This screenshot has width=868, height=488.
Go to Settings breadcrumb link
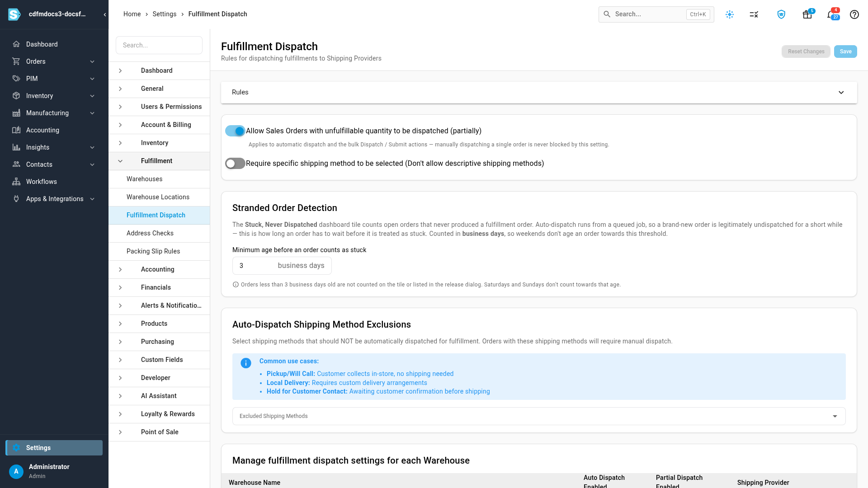tap(165, 14)
